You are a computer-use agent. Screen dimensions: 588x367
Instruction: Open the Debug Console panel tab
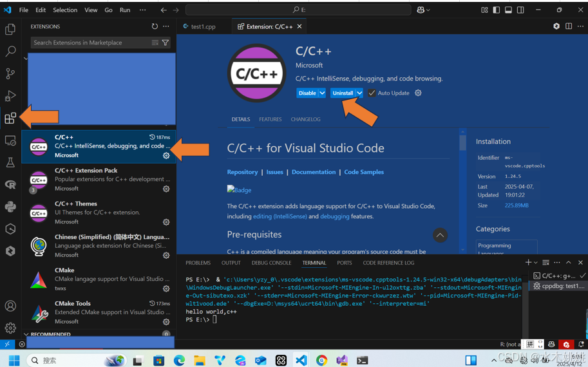[x=272, y=263]
